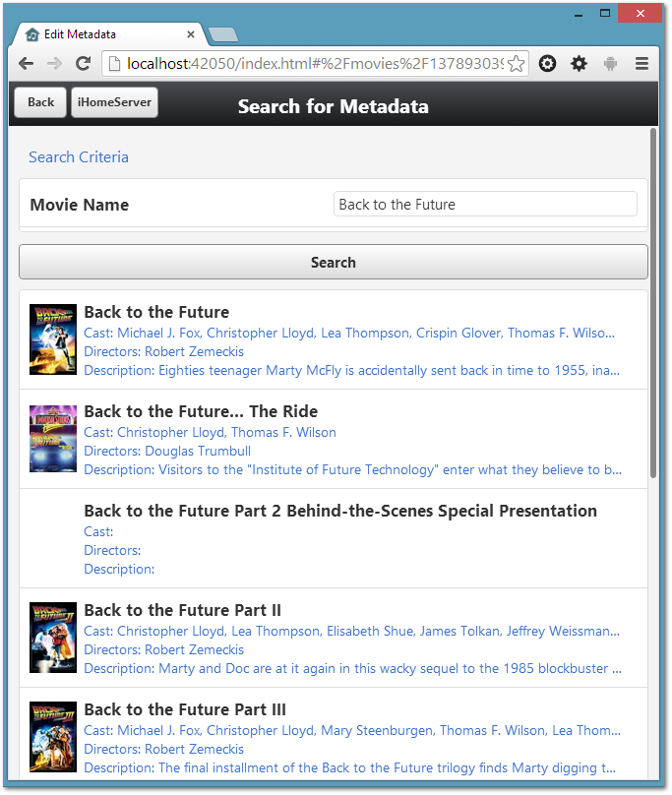Choose the Back to the Future... The Ride result
Viewport: 672px width, 795px height.
[x=201, y=411]
